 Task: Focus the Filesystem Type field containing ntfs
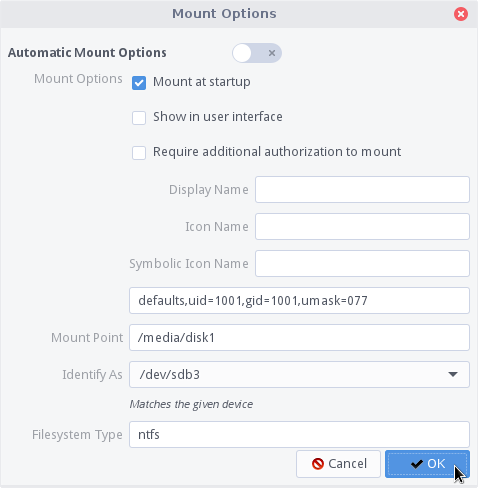click(299, 435)
